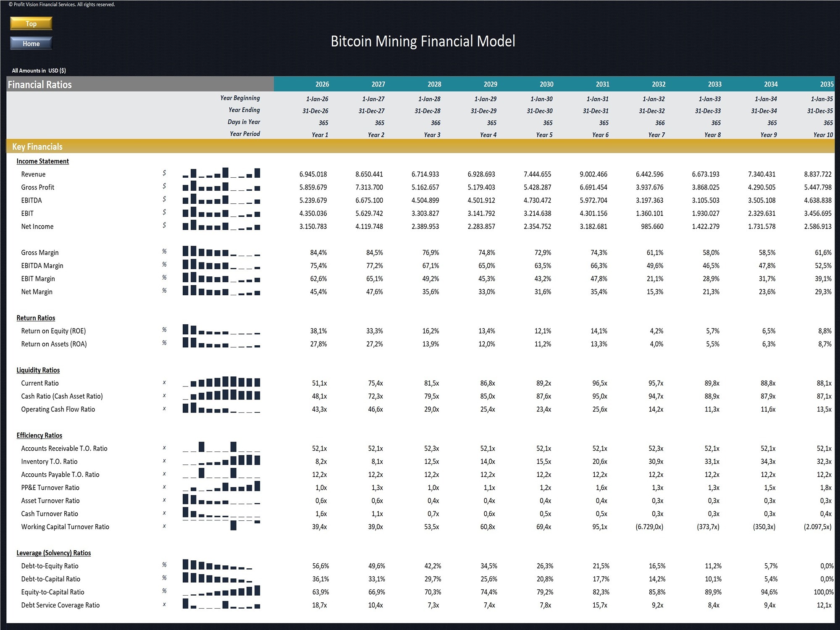Click the Financial Ratios section header
840x630 pixels.
[x=40, y=84]
